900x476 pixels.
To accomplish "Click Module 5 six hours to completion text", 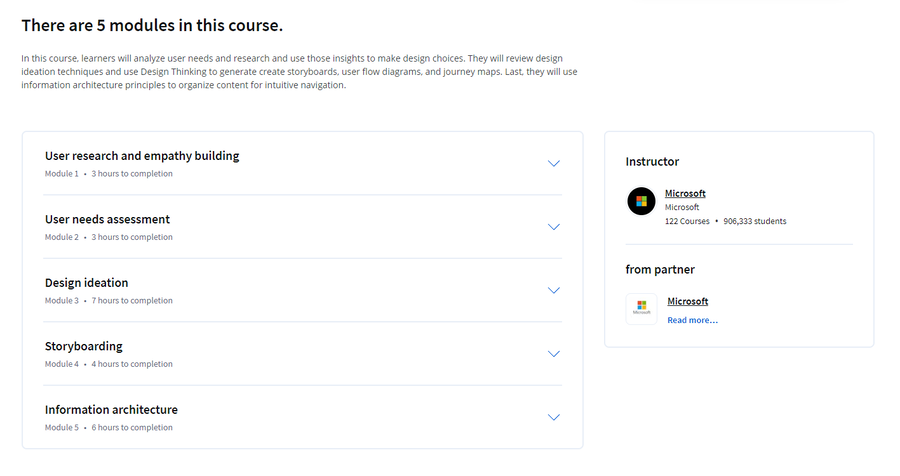I will pos(108,428).
